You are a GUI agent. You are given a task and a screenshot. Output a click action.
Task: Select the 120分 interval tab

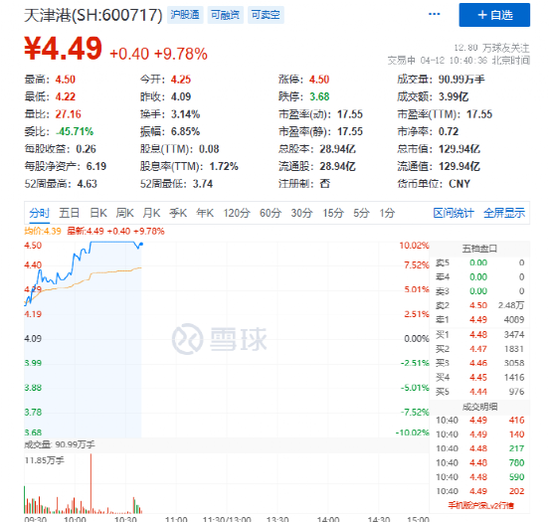click(x=237, y=213)
